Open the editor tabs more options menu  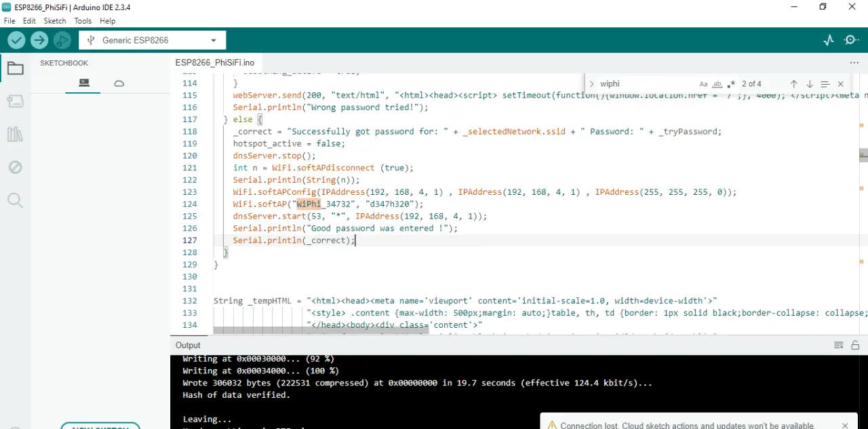click(854, 62)
